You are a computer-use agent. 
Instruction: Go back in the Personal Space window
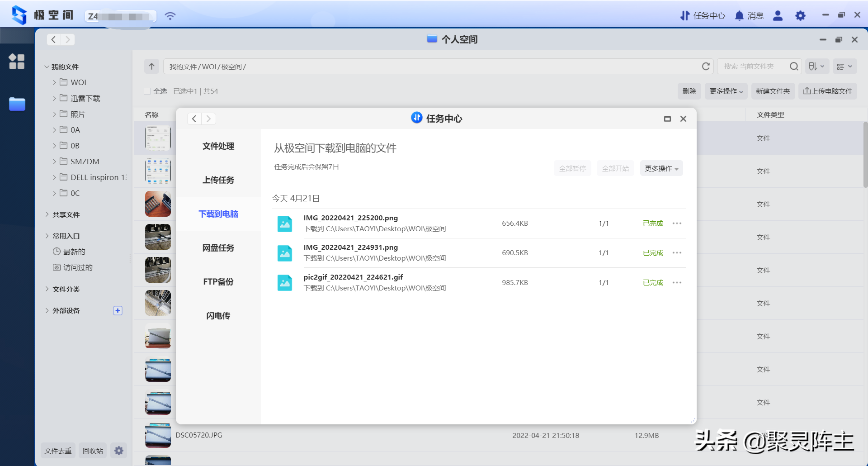click(54, 40)
